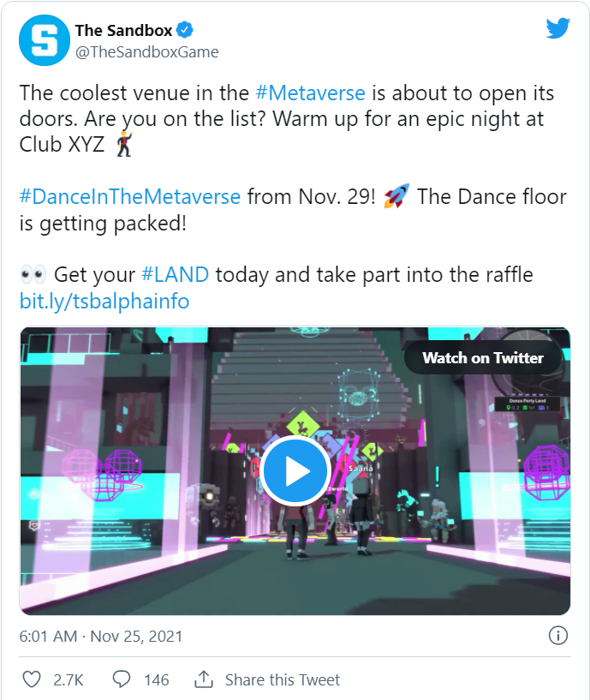Click The Sandbox display name

pos(123,30)
